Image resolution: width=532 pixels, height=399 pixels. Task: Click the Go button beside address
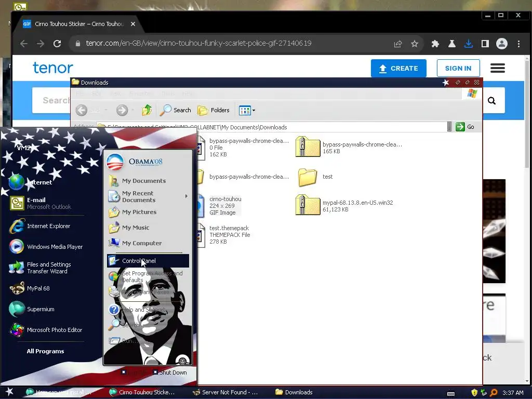click(x=465, y=127)
